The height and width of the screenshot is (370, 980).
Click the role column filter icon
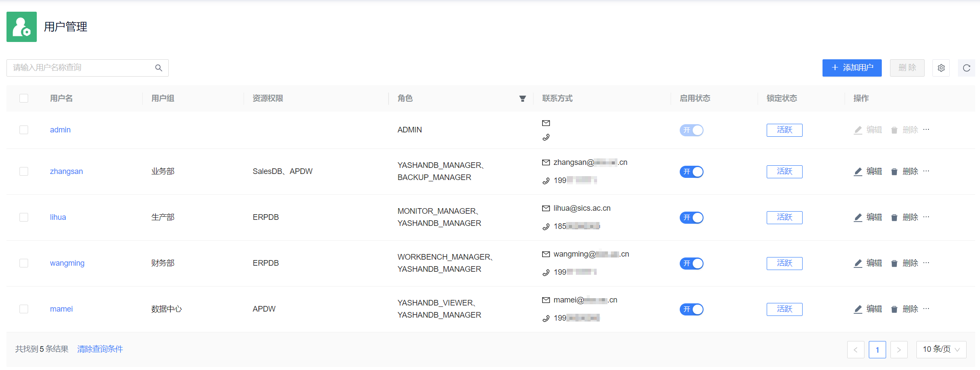(x=522, y=99)
